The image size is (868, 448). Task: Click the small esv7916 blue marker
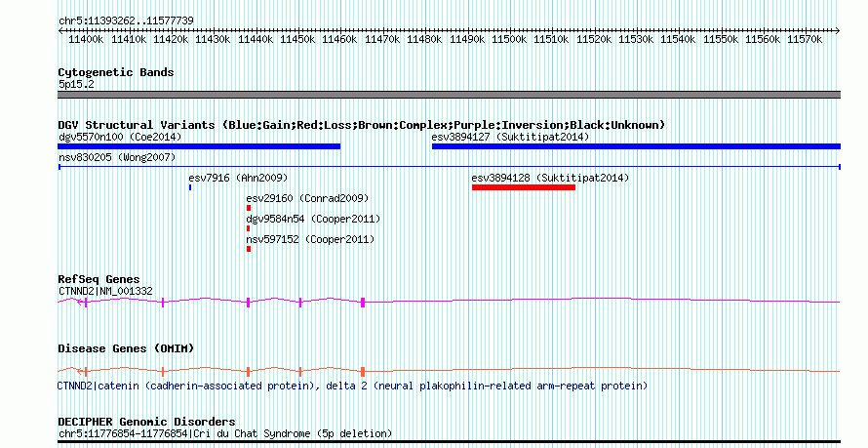(190, 187)
